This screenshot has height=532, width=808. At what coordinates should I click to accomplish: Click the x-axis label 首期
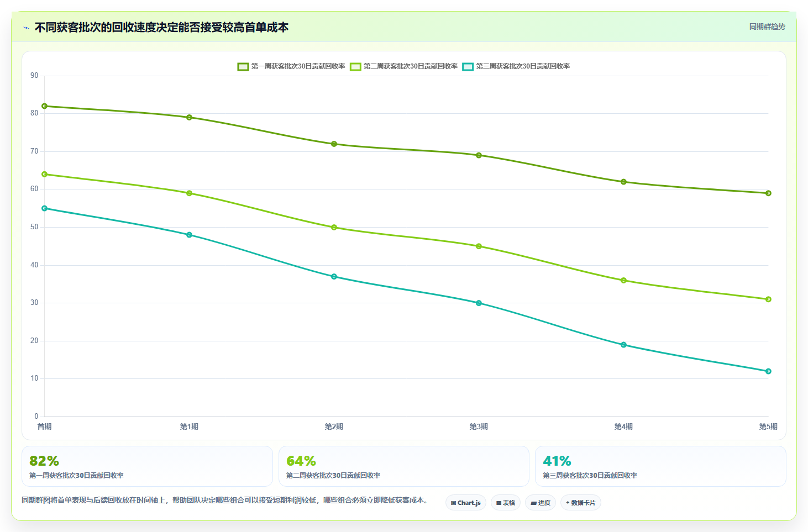tap(45, 426)
